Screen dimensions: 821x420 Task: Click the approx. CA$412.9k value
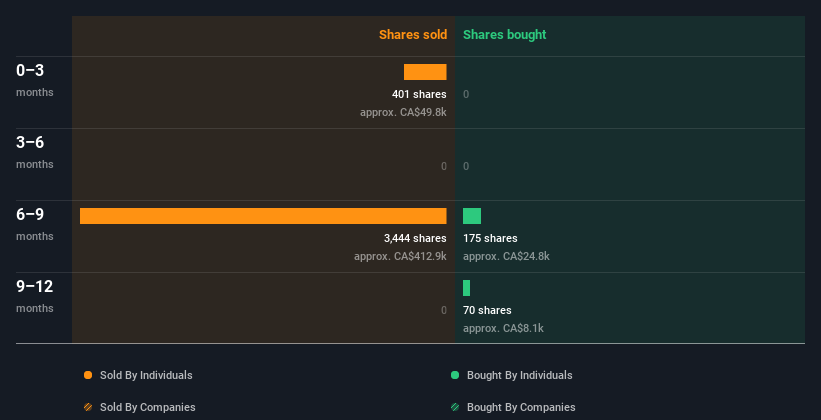[400, 257]
